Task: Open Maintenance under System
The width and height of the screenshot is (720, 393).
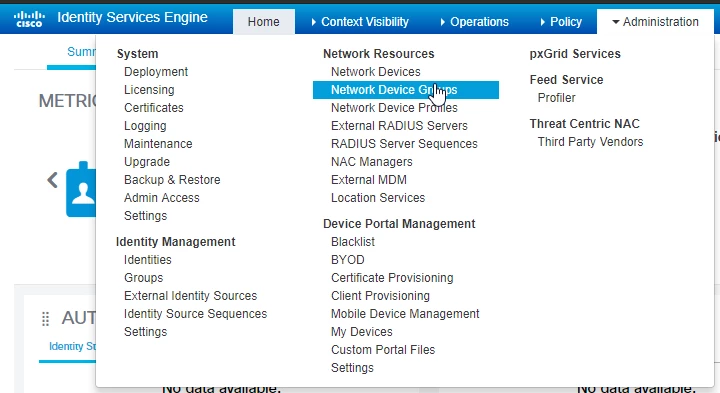Action: coord(158,144)
